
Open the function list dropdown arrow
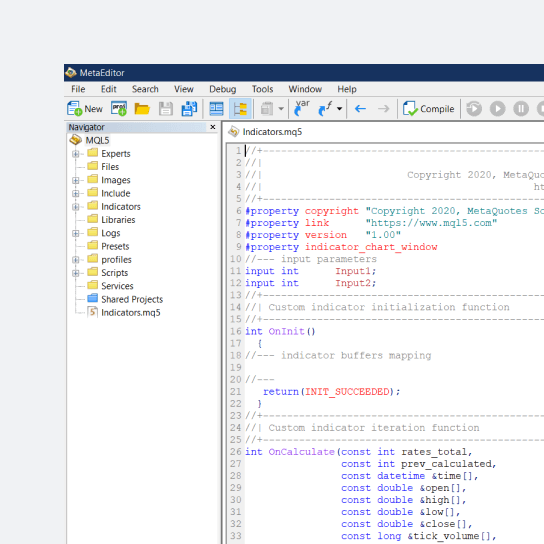340,109
